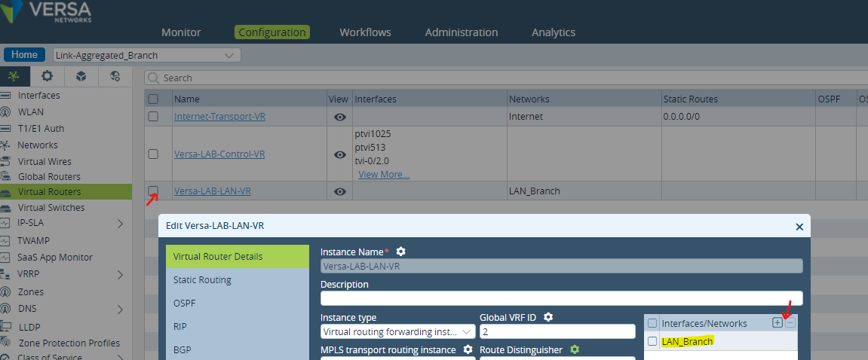The width and height of the screenshot is (868, 360).
Task: Open the Workflows top menu
Action: pyautogui.click(x=365, y=32)
